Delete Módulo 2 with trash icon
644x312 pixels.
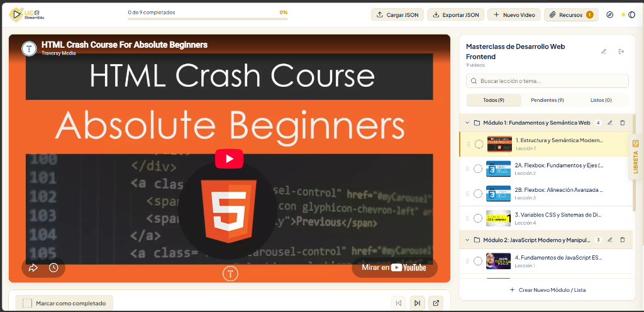click(x=622, y=240)
